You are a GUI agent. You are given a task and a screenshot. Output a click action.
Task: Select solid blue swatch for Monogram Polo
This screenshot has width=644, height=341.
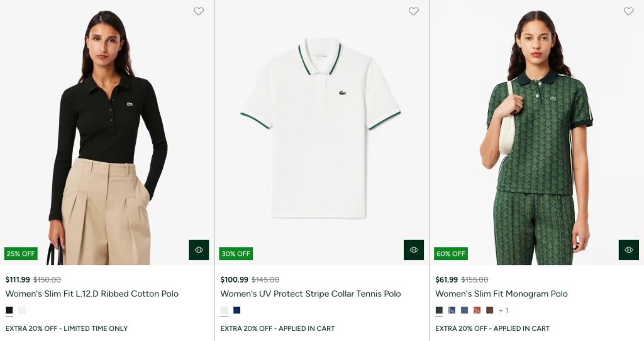click(x=465, y=310)
